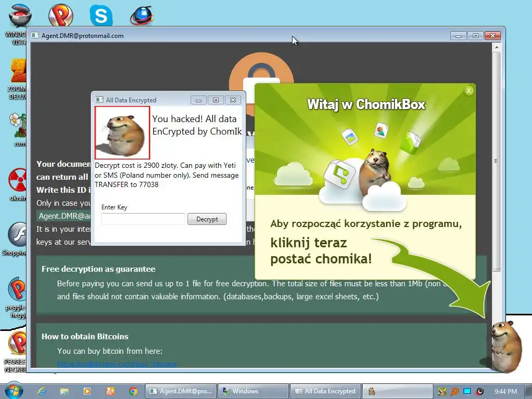Image resolution: width=532 pixels, height=399 pixels.
Task: Click the 'You hacked! All data EnCrypted' message
Action: point(197,125)
